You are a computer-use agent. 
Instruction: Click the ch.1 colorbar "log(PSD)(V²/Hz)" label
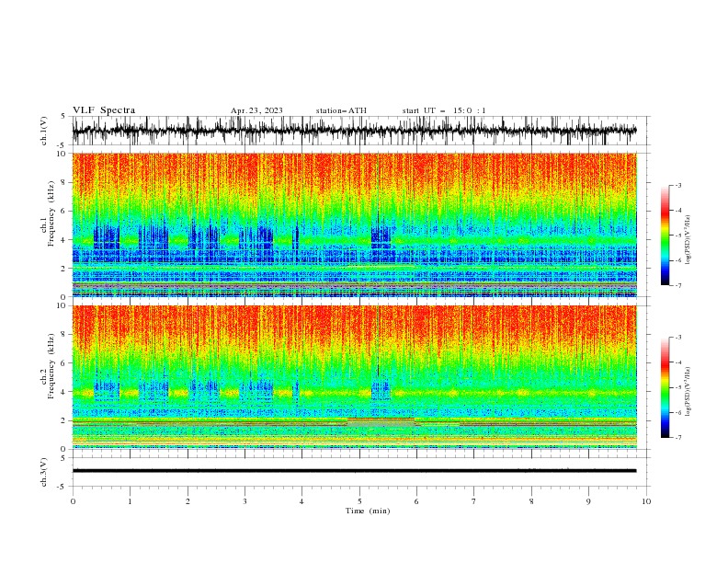tap(688, 241)
